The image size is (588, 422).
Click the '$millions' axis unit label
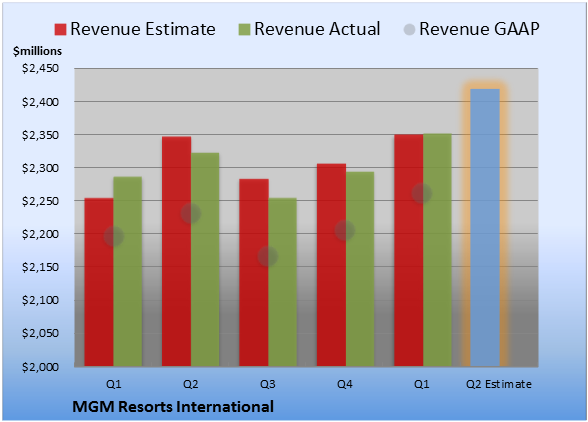[38, 51]
